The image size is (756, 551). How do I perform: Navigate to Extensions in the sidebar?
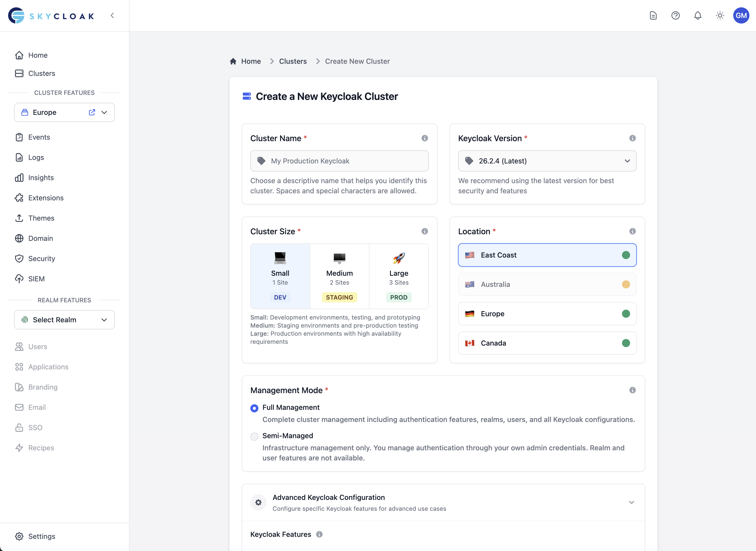tap(46, 198)
